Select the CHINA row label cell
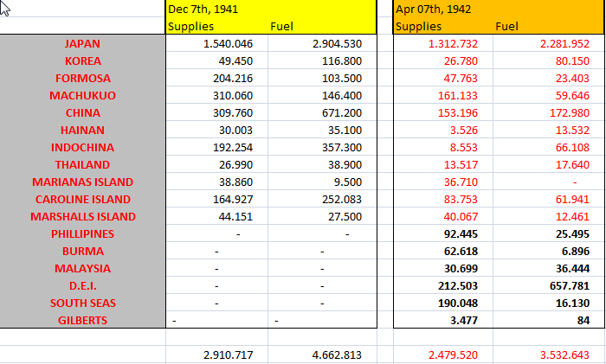The image size is (606, 364). (x=82, y=112)
